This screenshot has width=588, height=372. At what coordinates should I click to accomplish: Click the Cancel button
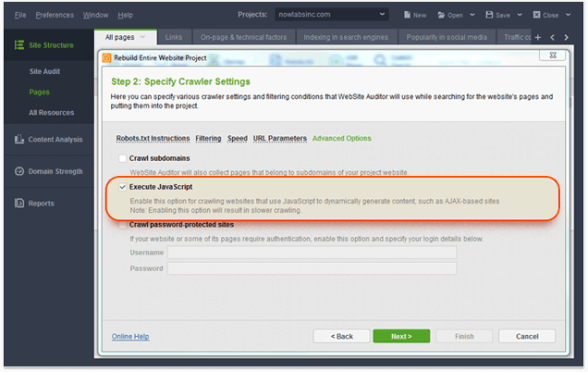tap(527, 336)
